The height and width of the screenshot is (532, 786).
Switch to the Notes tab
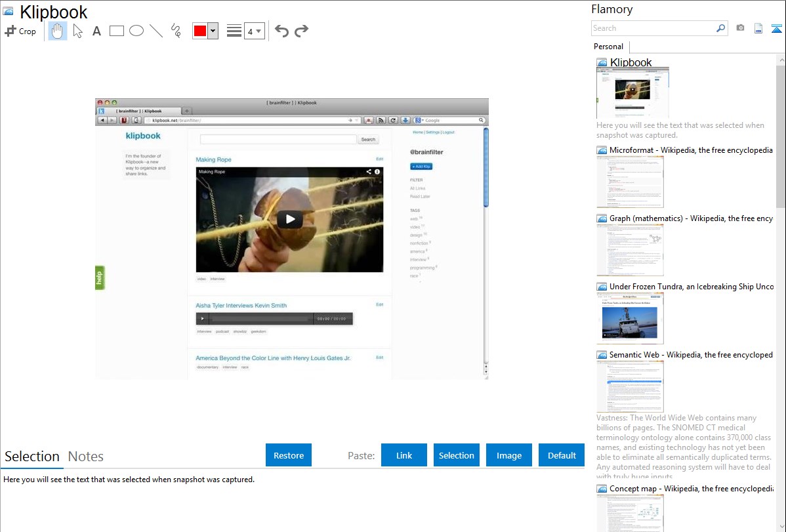(86, 457)
